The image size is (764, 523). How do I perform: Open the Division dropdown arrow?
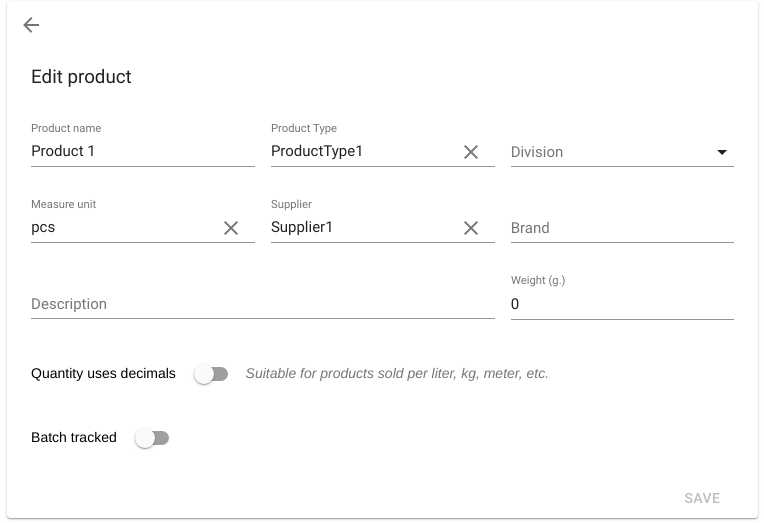pyautogui.click(x=722, y=152)
